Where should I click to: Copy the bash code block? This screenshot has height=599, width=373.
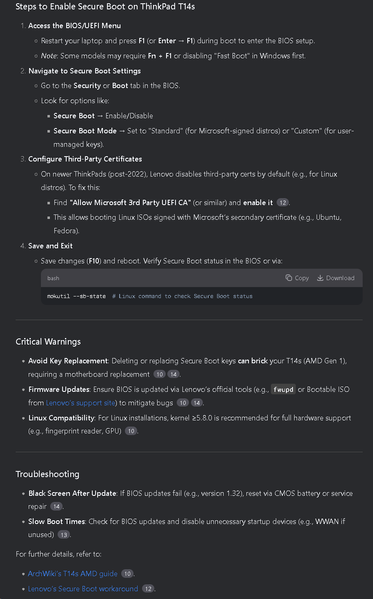297,278
